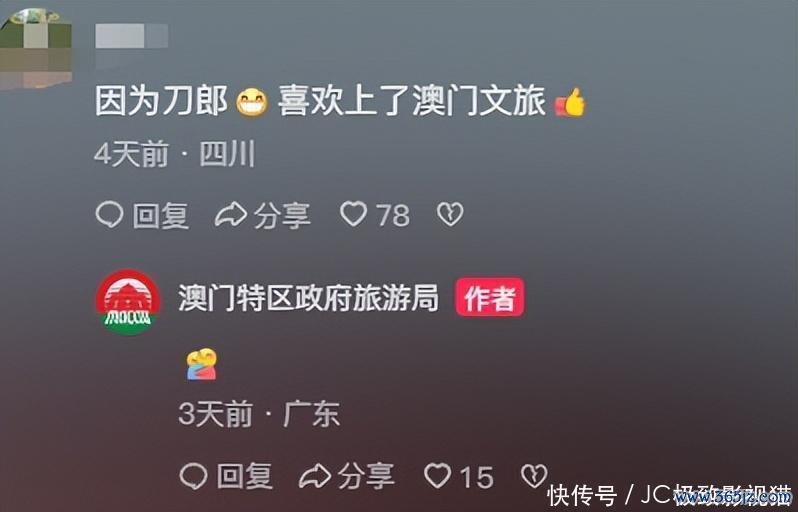This screenshot has width=798, height=512.
Task: Like the reply with 15 likes
Action: coord(459,477)
